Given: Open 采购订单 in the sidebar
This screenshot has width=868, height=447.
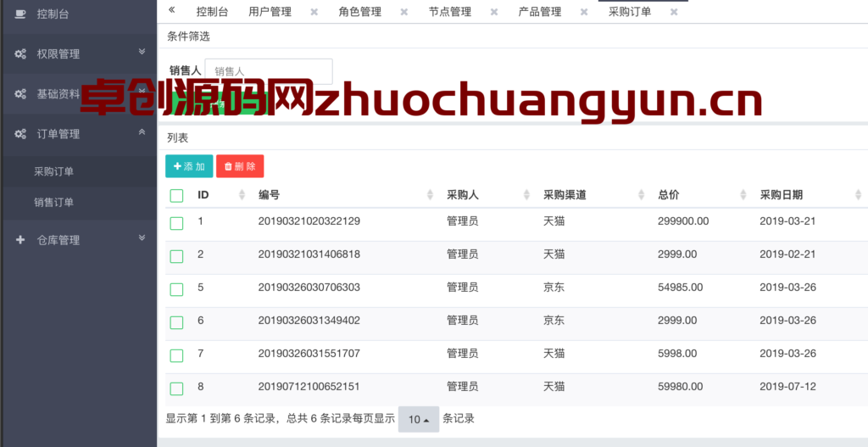Looking at the screenshot, I should point(53,171).
